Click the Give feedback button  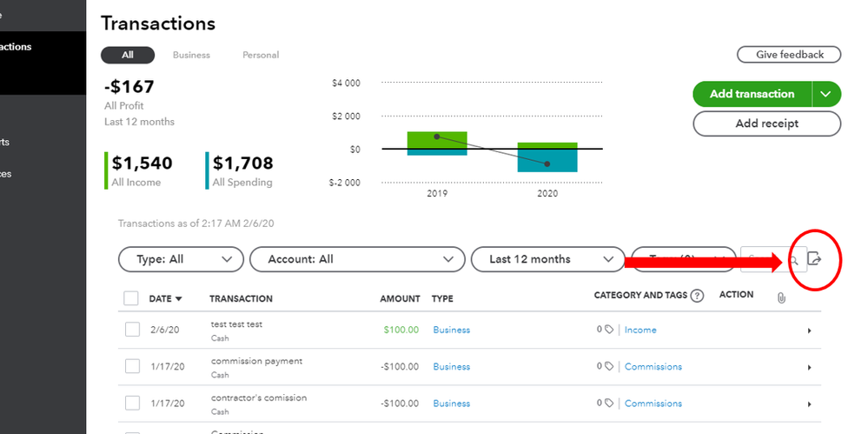click(789, 55)
